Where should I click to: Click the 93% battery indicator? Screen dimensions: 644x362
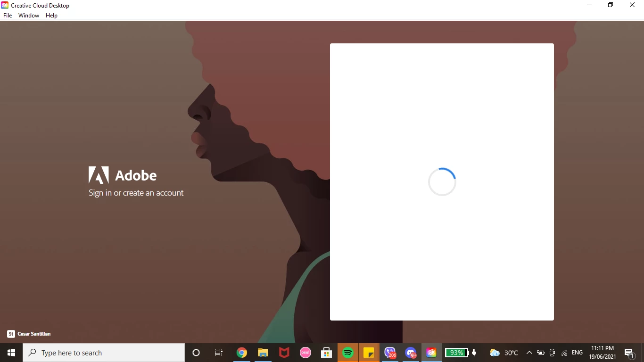click(457, 353)
